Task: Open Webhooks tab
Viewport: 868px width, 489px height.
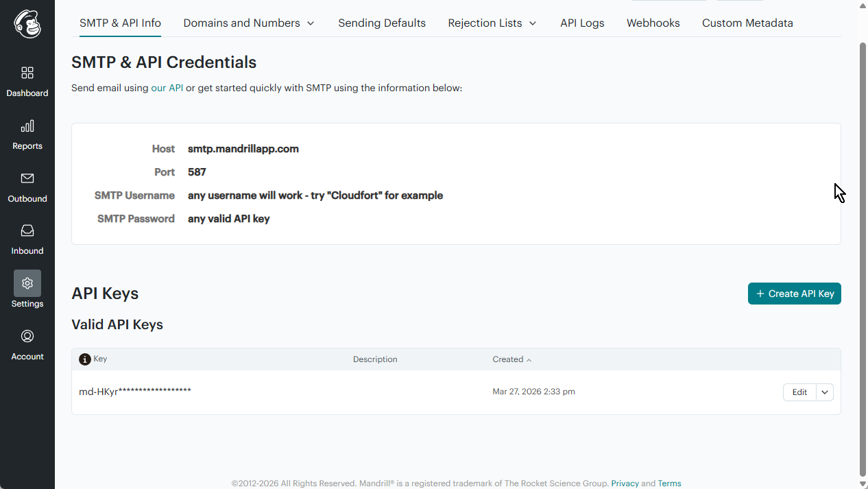Action: [x=653, y=23]
